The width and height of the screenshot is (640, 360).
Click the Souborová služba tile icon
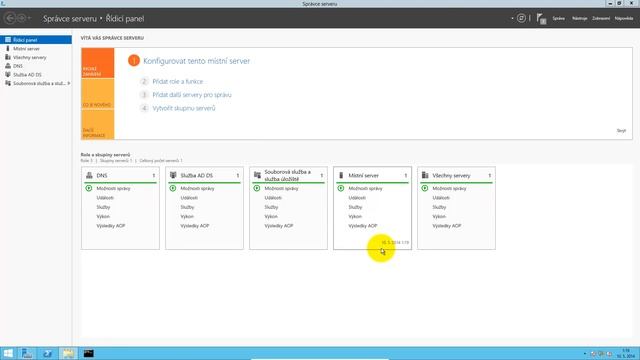257,175
